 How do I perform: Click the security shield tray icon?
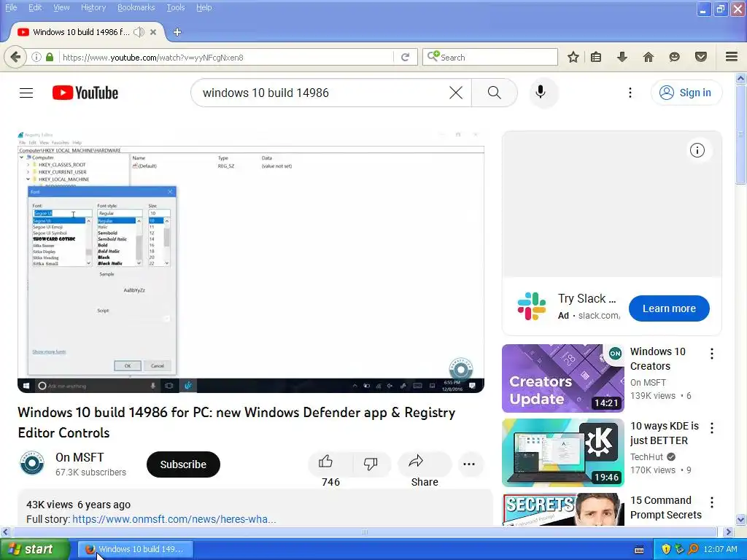pos(666,549)
